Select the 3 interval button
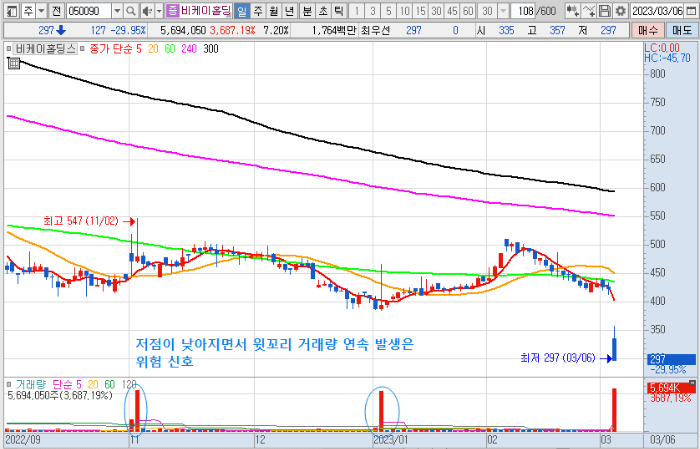This screenshot has width=700, height=449. tap(373, 11)
